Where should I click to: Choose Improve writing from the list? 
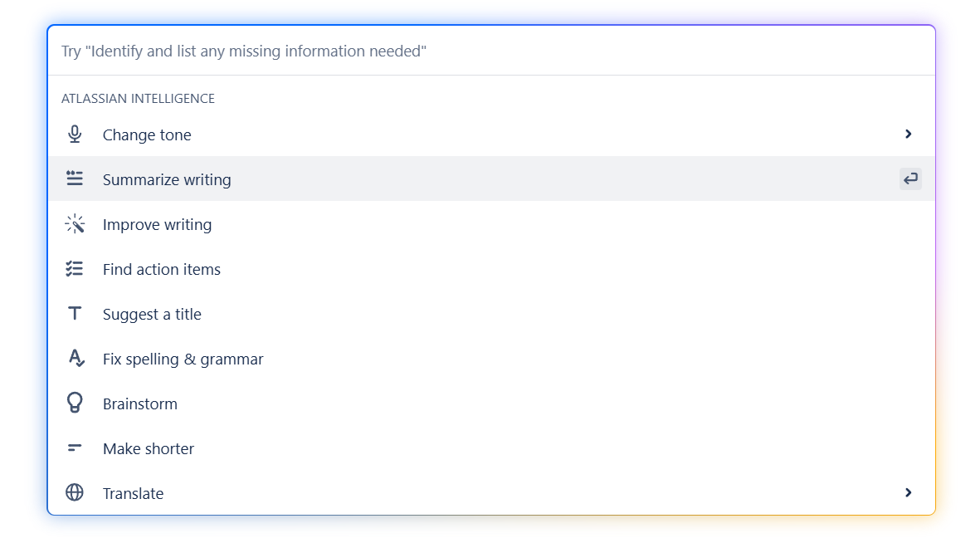point(491,224)
